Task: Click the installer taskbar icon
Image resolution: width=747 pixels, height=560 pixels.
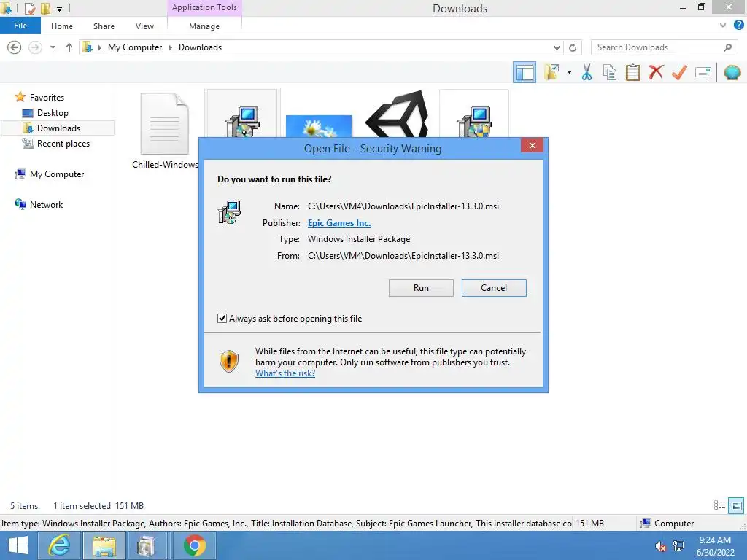Action: tap(146, 545)
